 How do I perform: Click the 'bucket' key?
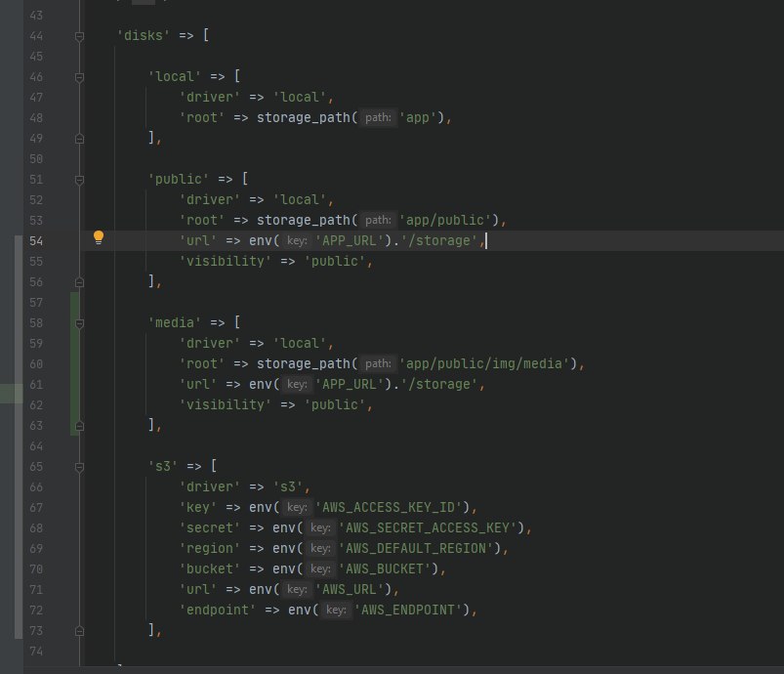click(x=209, y=569)
